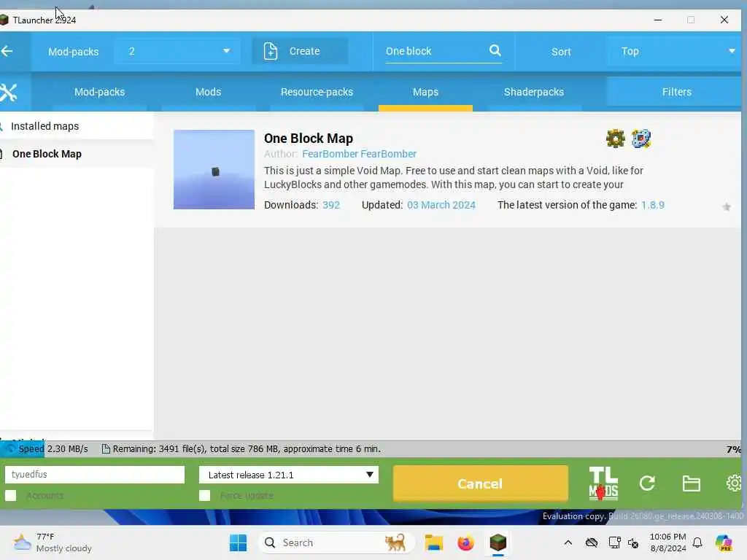Click the Create button
Screen dimensions: 747x560
coord(300,51)
